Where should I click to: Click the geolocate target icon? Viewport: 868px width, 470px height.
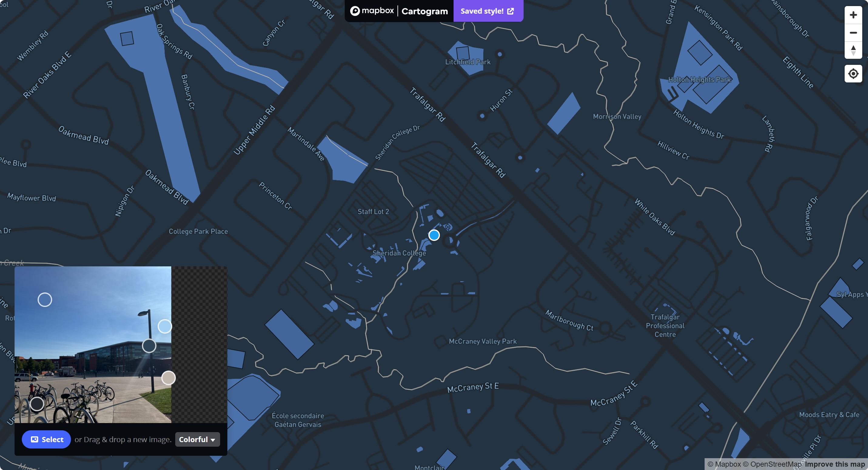(853, 73)
